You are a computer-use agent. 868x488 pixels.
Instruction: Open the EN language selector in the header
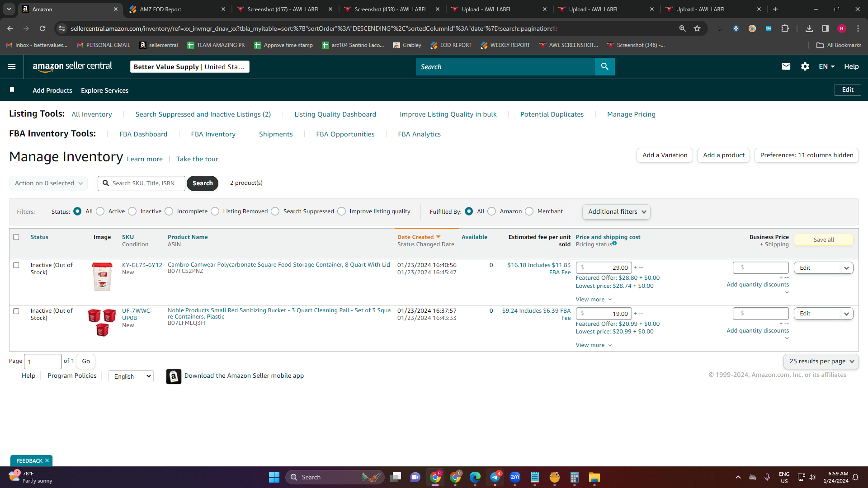coord(826,66)
